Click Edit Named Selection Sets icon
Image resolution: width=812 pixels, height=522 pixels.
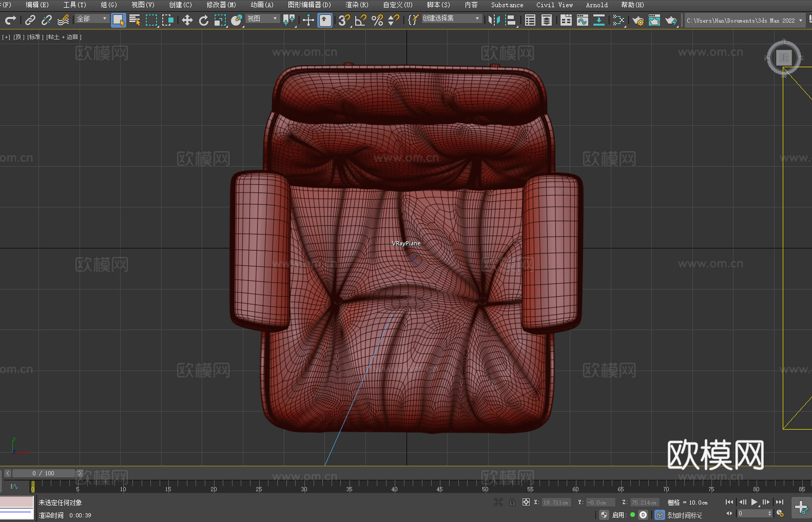click(413, 20)
